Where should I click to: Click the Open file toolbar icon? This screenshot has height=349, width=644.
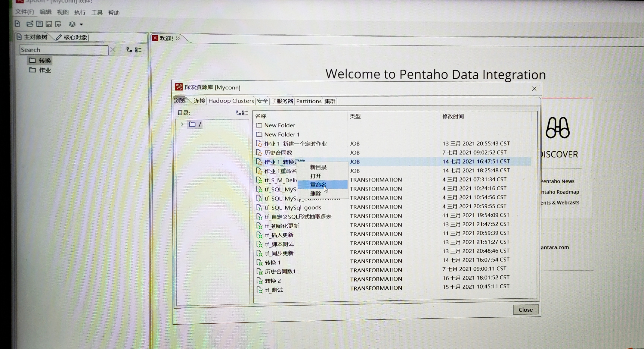[30, 24]
